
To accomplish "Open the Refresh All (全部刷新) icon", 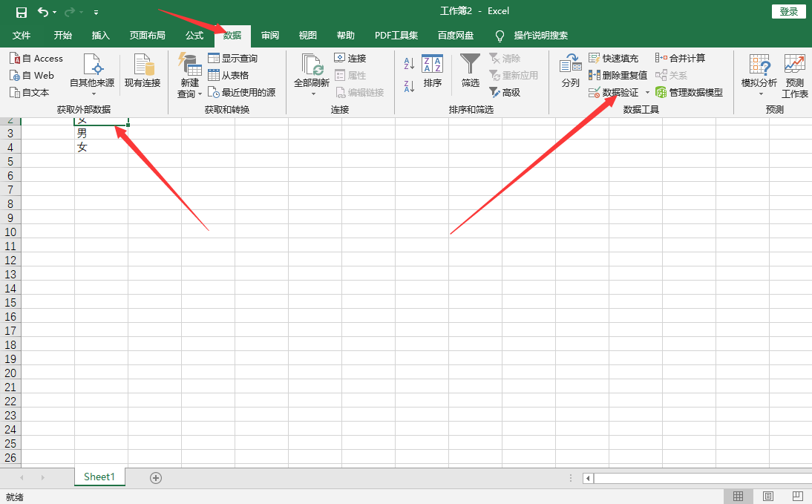I will tap(312, 65).
